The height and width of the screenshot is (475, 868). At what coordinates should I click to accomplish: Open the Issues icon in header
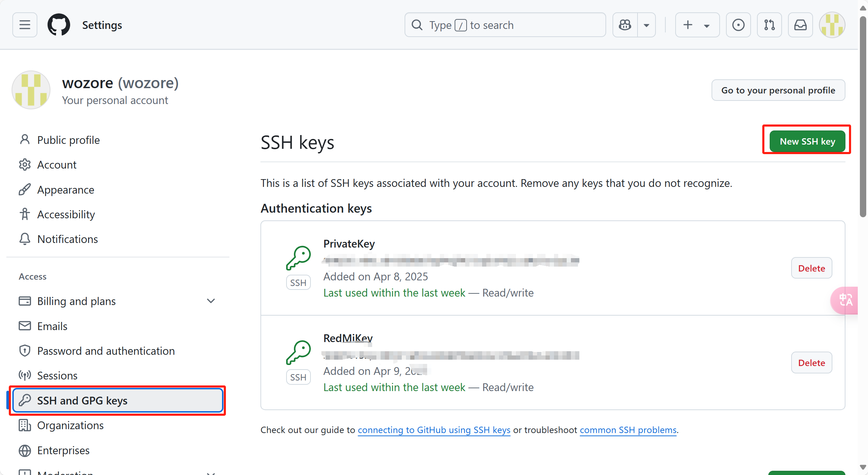(738, 25)
